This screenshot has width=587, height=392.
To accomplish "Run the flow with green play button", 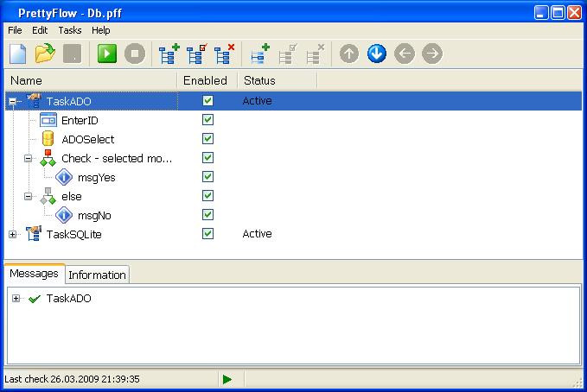I will pyautogui.click(x=107, y=54).
